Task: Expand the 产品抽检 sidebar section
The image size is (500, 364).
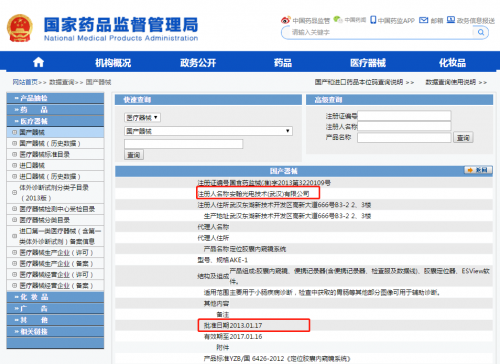Action: coord(55,98)
